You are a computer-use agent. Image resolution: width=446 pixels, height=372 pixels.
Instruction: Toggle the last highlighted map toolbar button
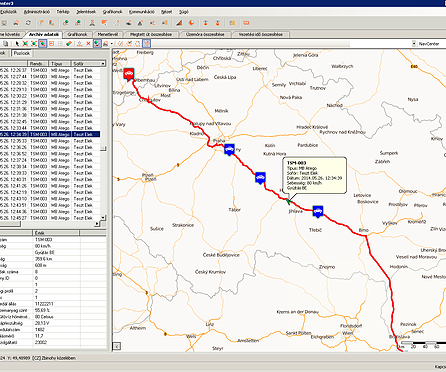[147, 44]
